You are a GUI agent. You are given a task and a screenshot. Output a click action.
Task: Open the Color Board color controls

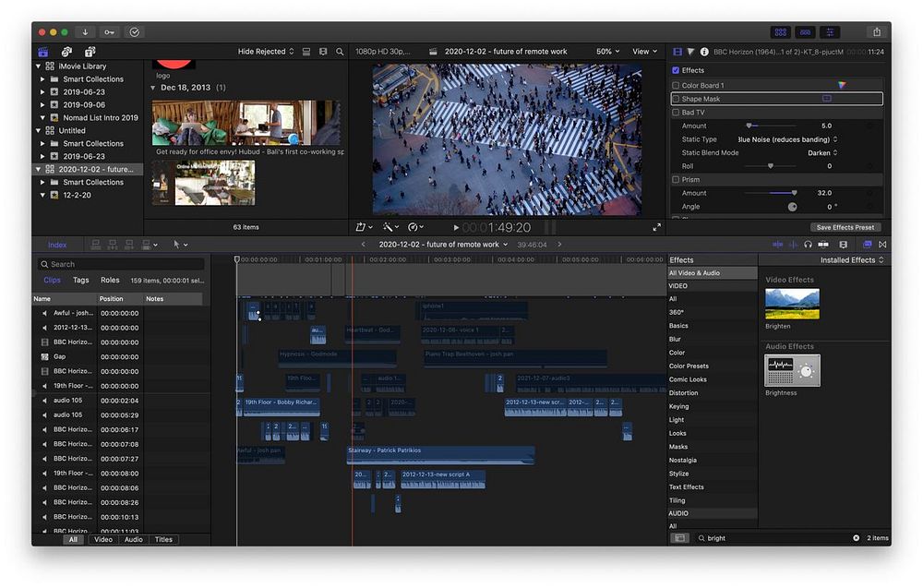coord(841,85)
